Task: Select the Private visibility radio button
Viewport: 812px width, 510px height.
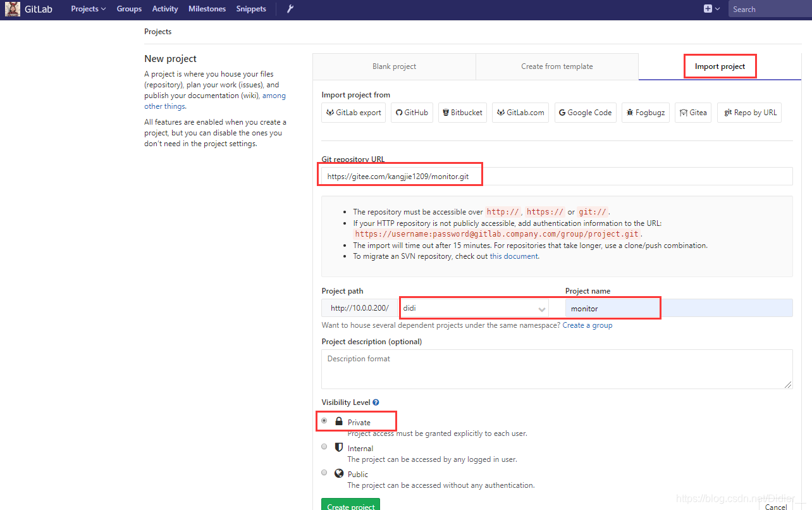Action: pyautogui.click(x=324, y=421)
